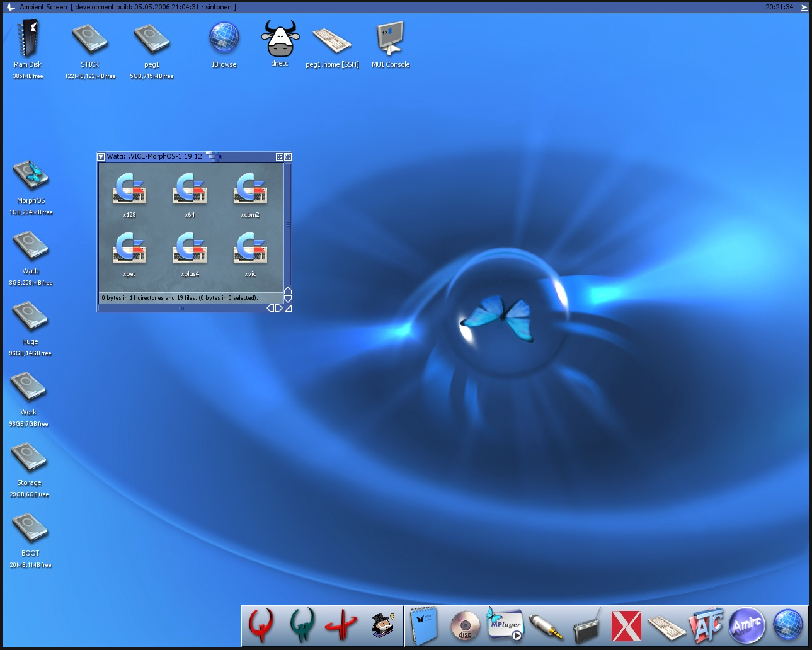Click the vertical scrollbar in VICE window
The image size is (812, 650).
[x=288, y=225]
